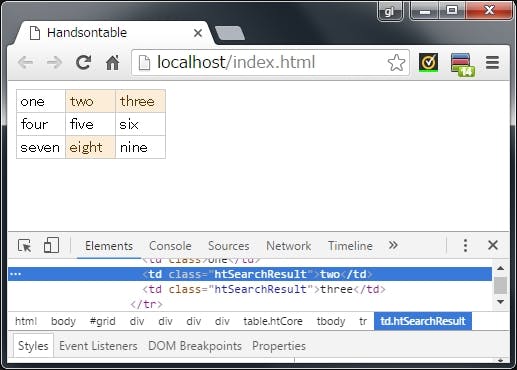The height and width of the screenshot is (370, 517).
Task: Toggle device mode in DevTools
Action: 51,245
